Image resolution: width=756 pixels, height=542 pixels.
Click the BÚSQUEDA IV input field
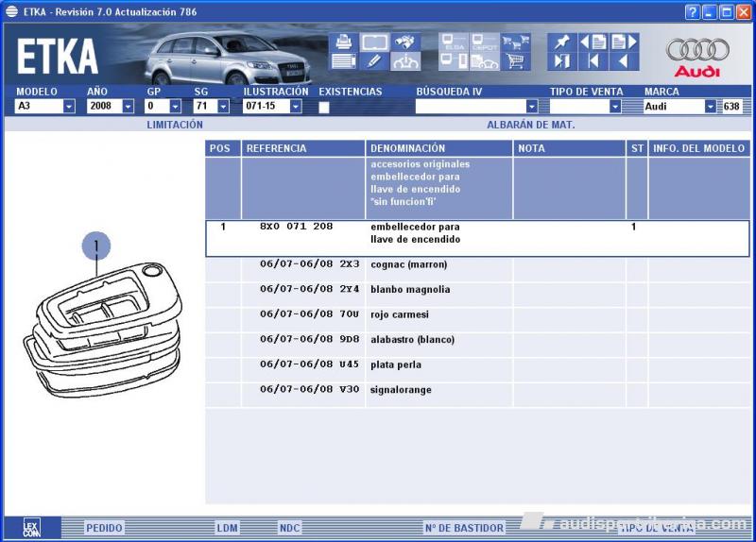pos(471,107)
